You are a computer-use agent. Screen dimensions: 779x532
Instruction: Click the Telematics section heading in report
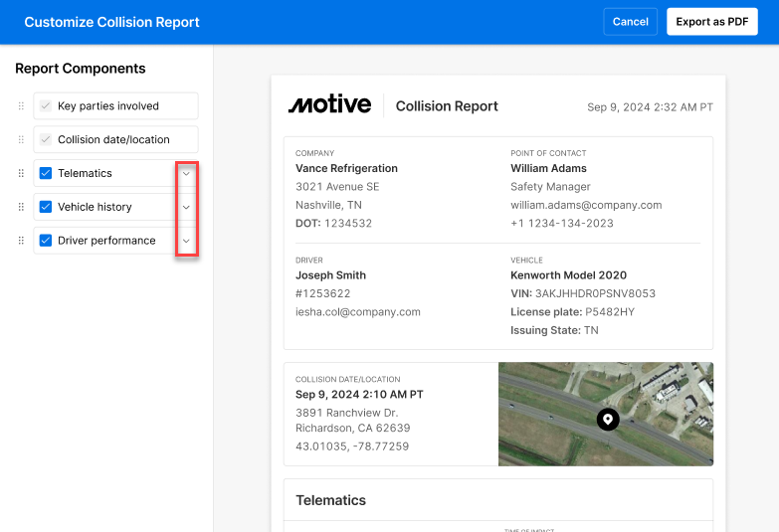pyautogui.click(x=330, y=500)
